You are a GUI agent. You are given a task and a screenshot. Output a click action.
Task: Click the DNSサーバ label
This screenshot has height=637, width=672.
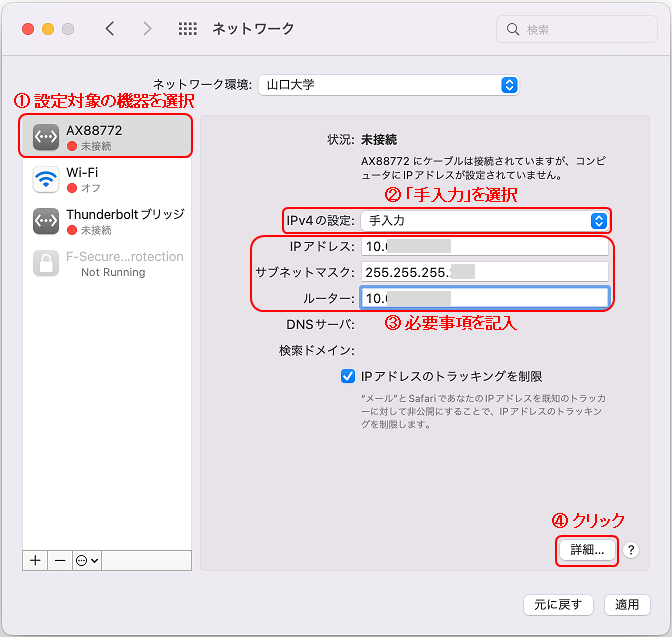coord(320,325)
